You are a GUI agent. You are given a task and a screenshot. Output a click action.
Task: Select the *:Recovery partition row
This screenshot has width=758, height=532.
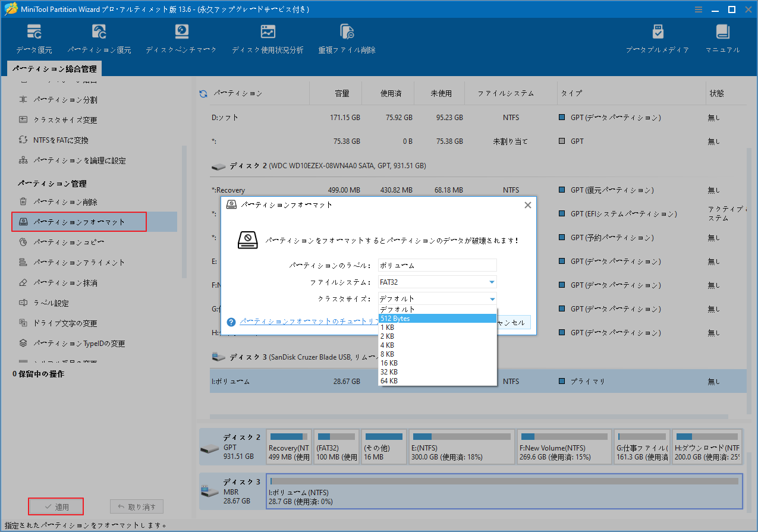pyautogui.click(x=478, y=190)
